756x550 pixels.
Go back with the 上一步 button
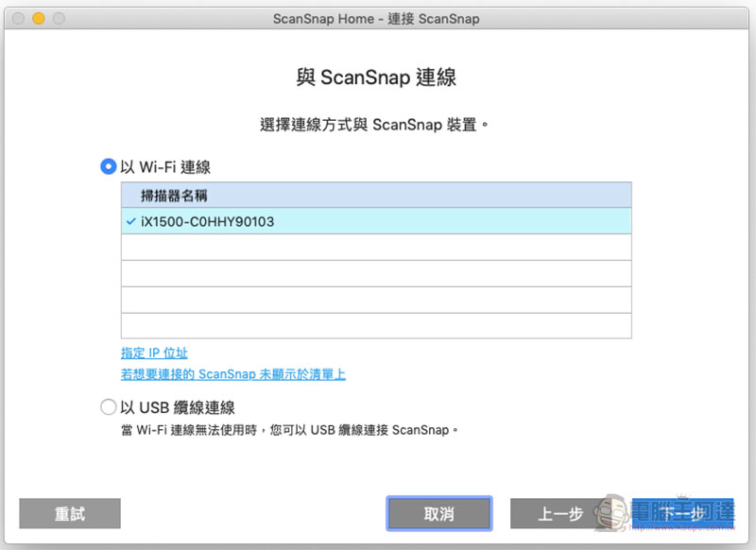click(560, 513)
